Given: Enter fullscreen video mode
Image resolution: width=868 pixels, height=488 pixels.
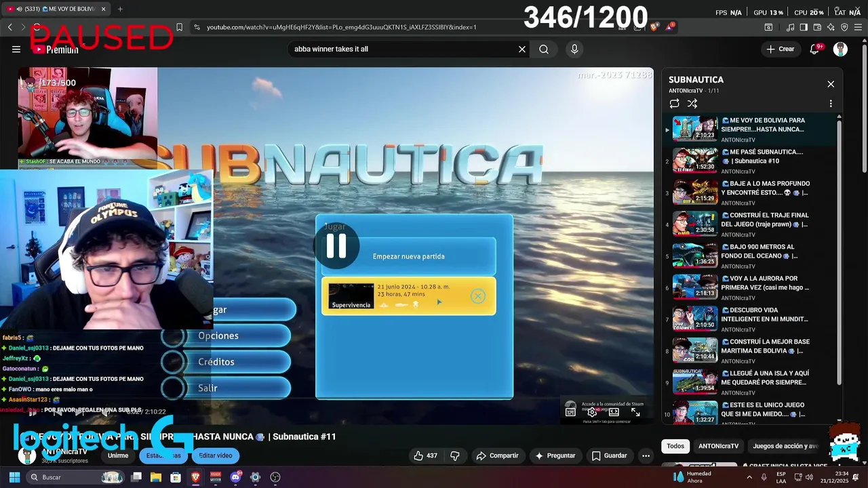Looking at the screenshot, I should point(635,411).
